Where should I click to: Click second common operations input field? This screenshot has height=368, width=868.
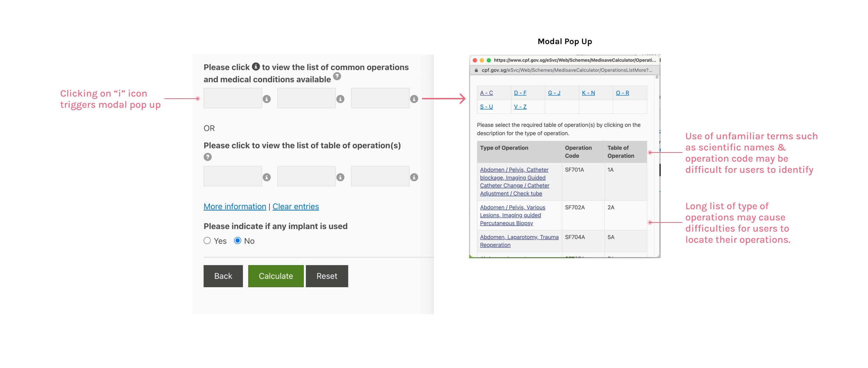(x=307, y=98)
